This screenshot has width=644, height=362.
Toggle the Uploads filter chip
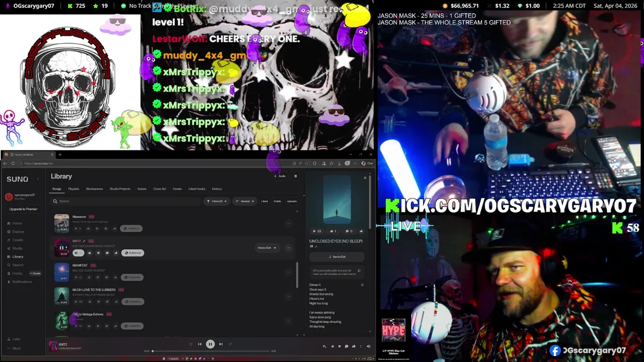(292, 201)
